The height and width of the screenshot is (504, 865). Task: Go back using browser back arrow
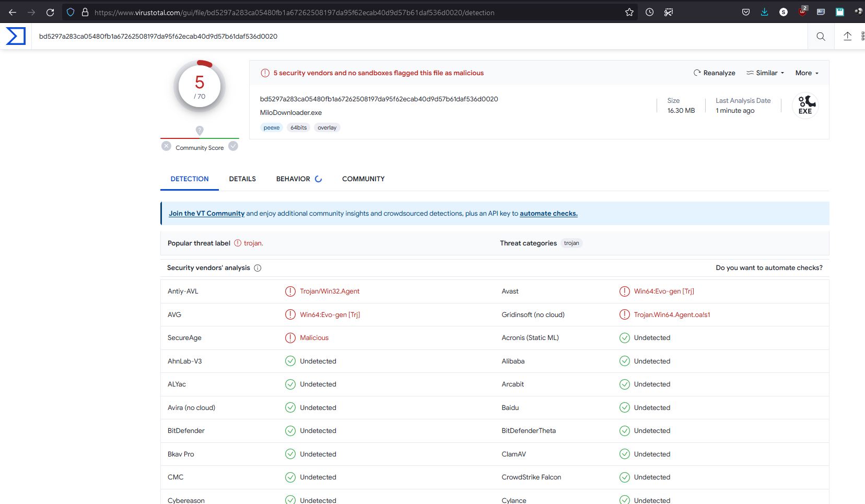[x=13, y=12]
